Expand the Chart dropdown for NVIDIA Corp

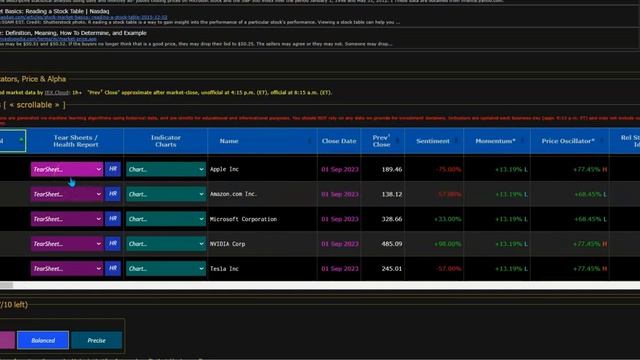(x=166, y=244)
